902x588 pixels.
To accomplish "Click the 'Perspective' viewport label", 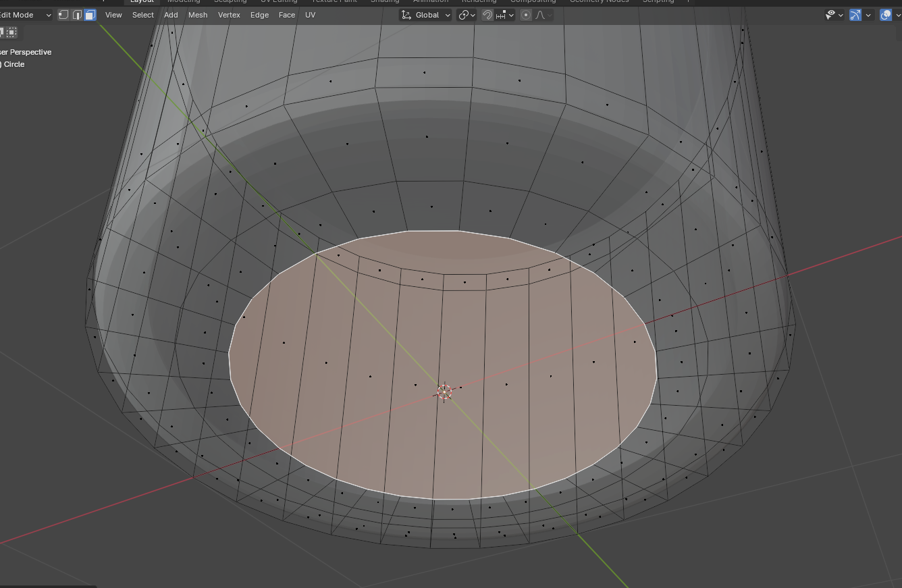I will (30, 52).
